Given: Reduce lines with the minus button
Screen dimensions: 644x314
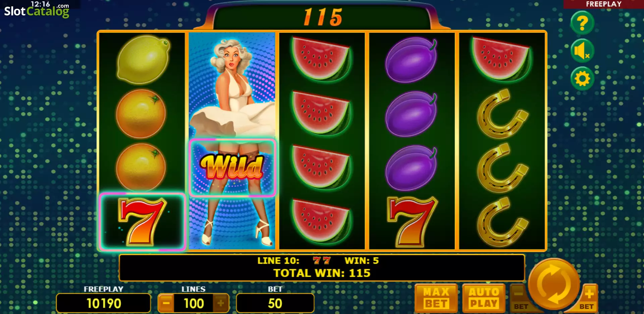Looking at the screenshot, I should pos(166,303).
